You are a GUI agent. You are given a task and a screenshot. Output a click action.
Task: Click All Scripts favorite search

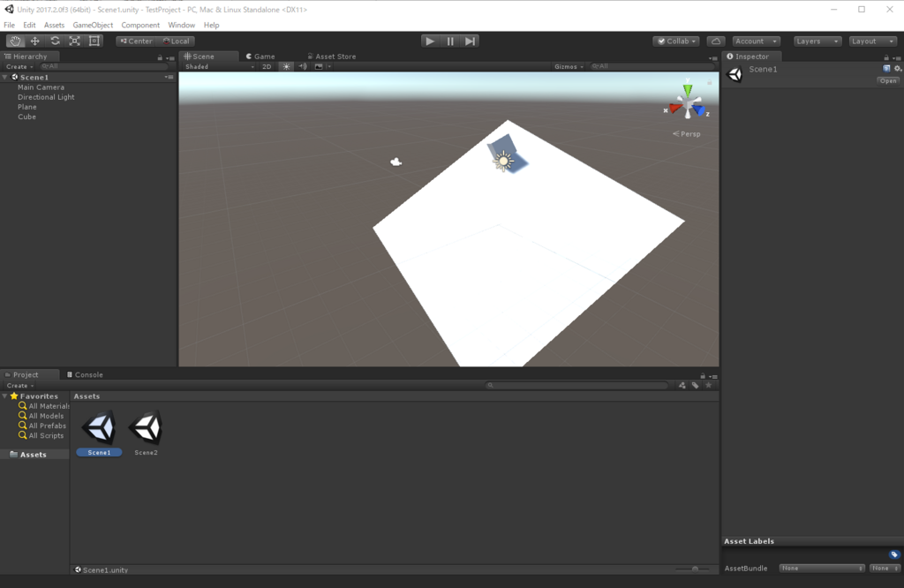(41, 435)
